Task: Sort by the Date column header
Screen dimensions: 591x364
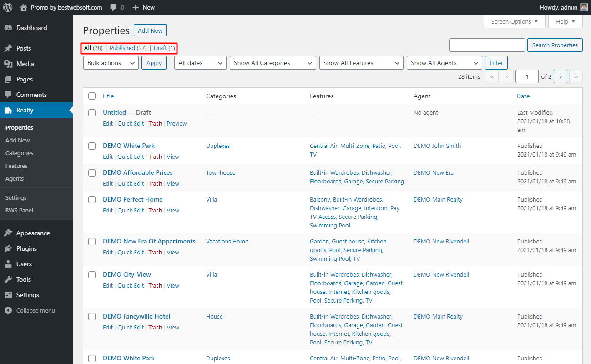Action: tap(523, 96)
